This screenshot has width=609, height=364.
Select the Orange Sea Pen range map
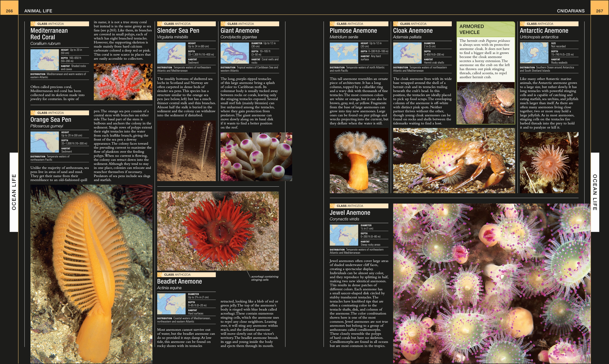44,142
